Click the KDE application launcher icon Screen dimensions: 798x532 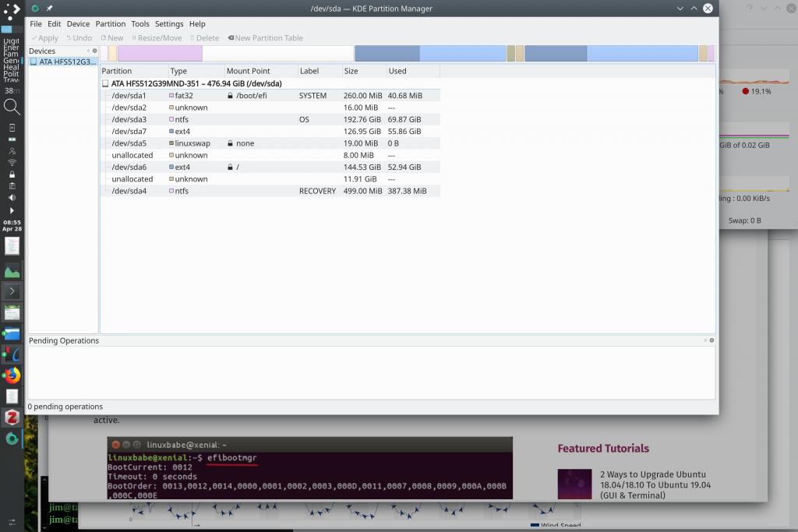click(x=12, y=12)
